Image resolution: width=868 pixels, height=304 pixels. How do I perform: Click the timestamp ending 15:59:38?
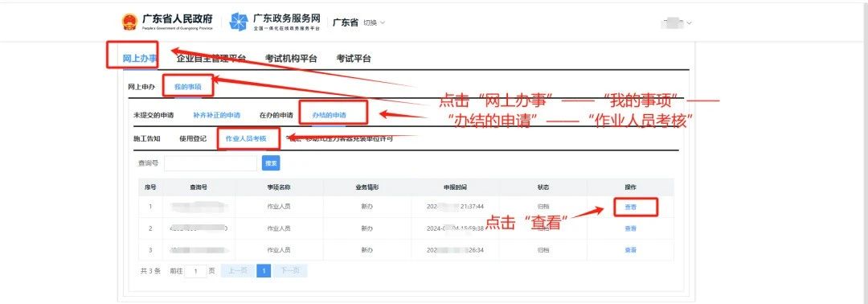tap(456, 228)
